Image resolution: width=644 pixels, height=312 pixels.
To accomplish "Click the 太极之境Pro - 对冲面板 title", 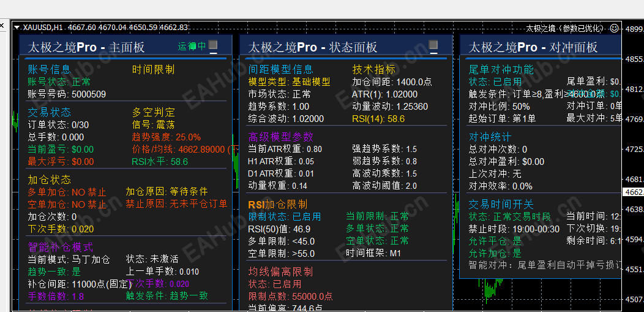I will coord(533,47).
